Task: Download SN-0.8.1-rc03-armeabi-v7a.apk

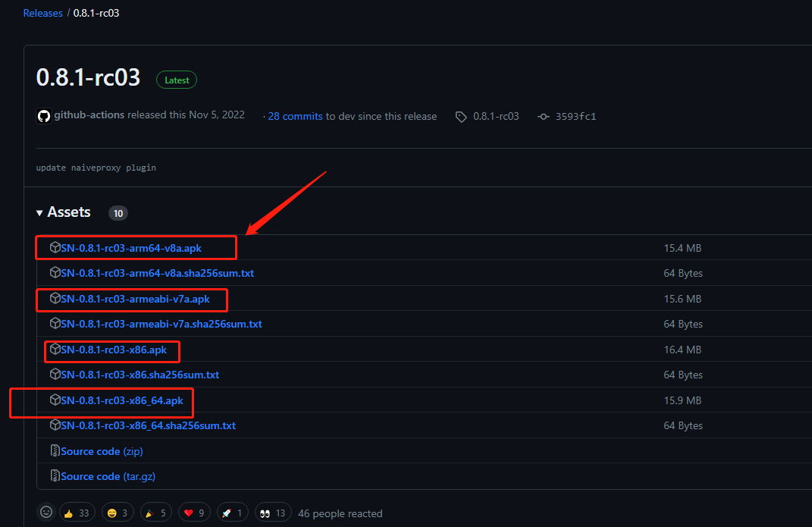Action: [x=135, y=299]
